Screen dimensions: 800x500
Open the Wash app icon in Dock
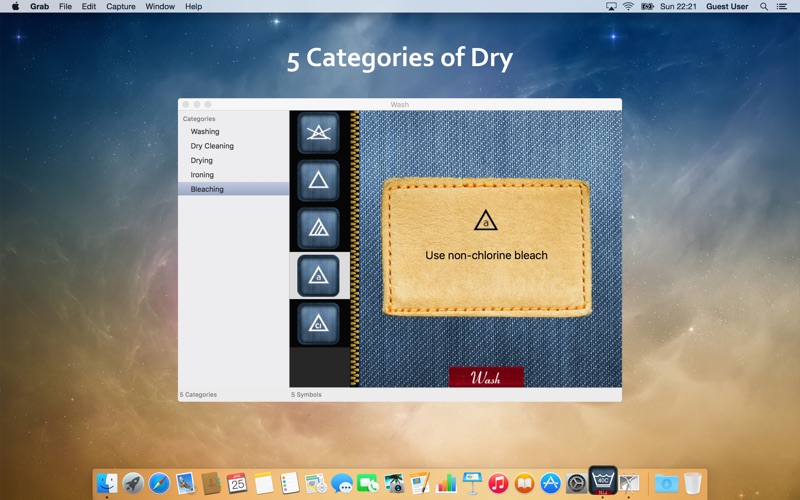pos(602,481)
